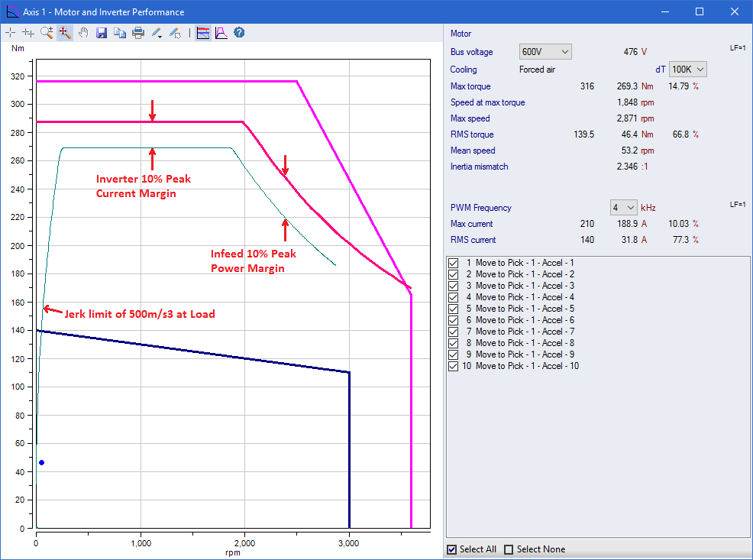The image size is (753, 560).
Task: Activate the pan hand tool
Action: [83, 33]
